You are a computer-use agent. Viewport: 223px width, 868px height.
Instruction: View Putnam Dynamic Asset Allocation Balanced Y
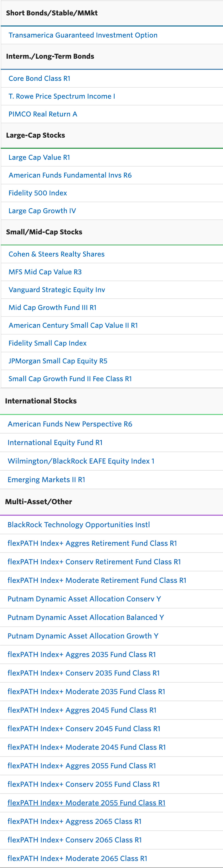tap(86, 617)
